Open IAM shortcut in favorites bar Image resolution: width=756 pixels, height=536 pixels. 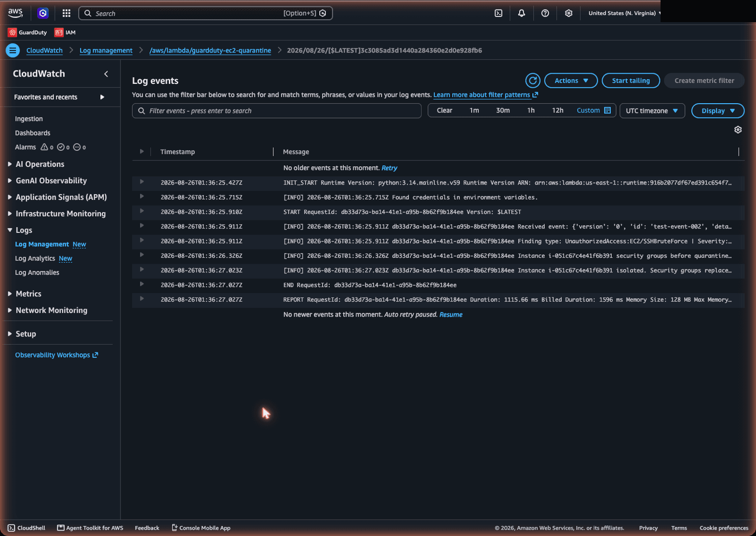(65, 32)
